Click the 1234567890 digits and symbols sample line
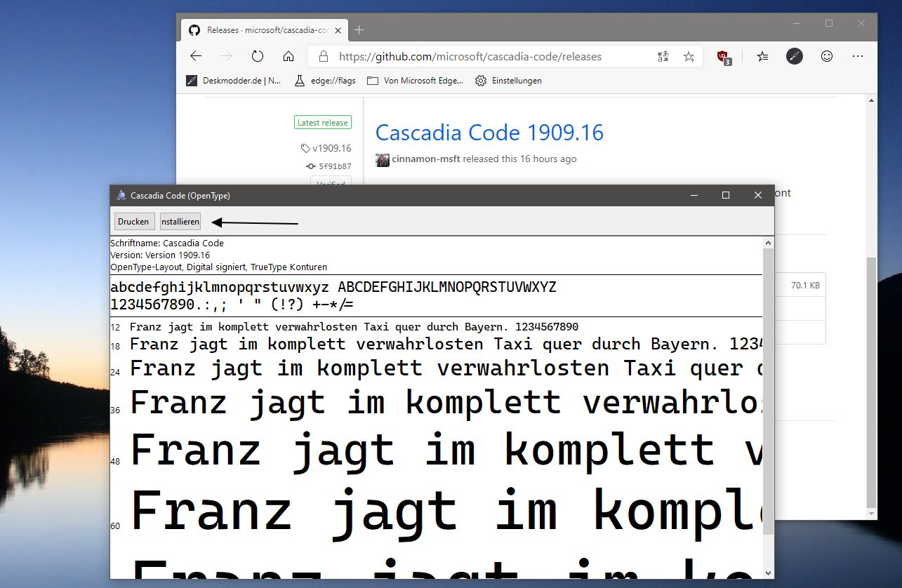 pyautogui.click(x=232, y=305)
